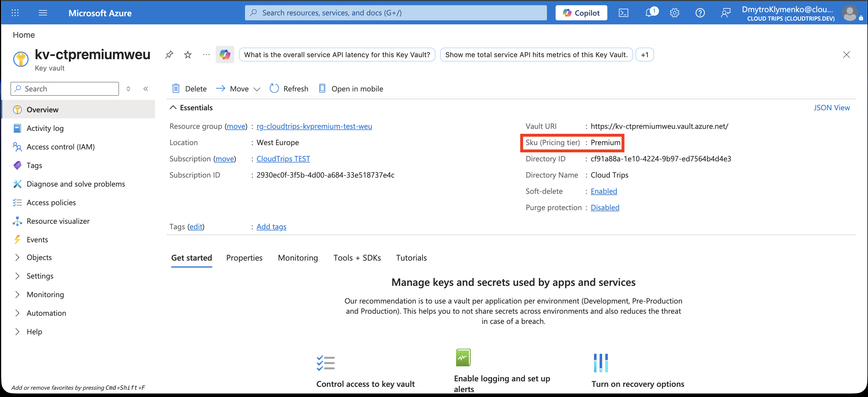Switch to the Tutorials tab
Screen dimensions: 868x397
click(x=411, y=258)
